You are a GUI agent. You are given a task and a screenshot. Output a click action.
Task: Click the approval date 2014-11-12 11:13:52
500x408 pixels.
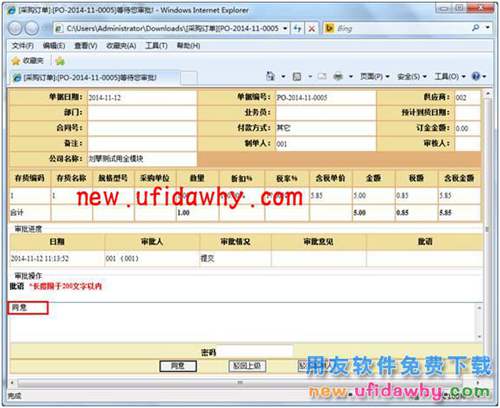coord(40,258)
